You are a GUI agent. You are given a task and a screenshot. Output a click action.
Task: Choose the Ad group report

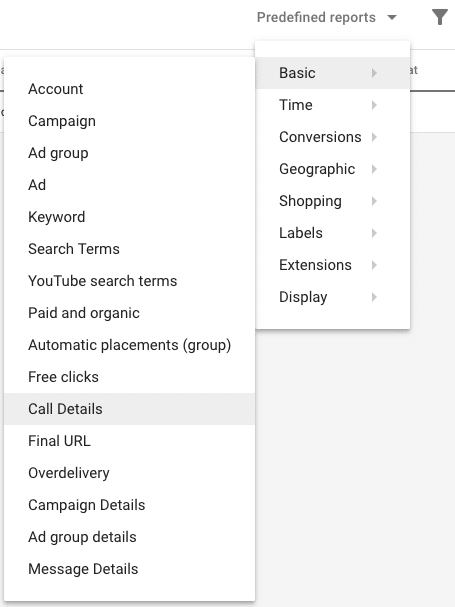(x=130, y=153)
